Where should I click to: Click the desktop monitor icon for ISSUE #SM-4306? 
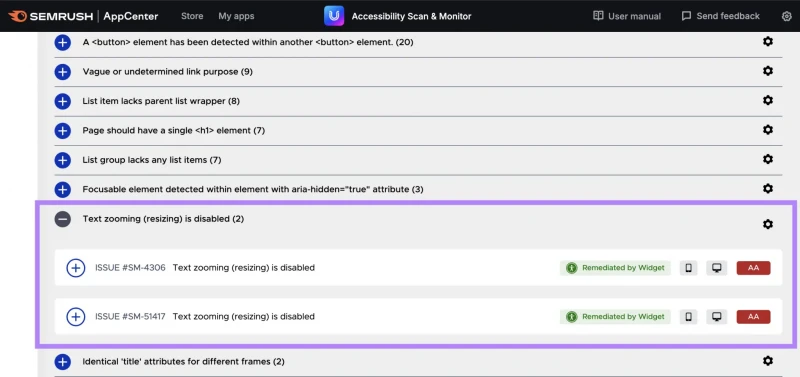tap(716, 268)
